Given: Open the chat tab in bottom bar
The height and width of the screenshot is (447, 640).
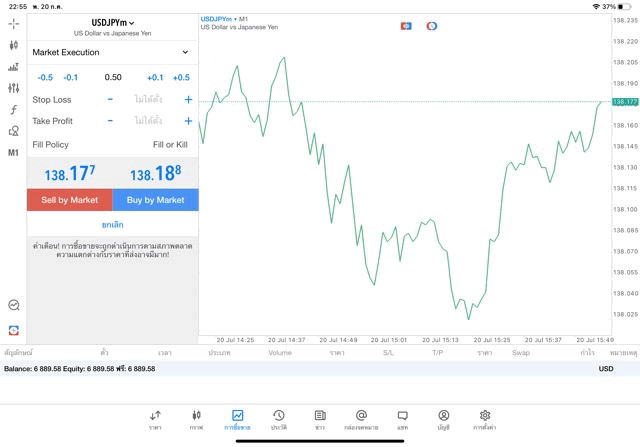Looking at the screenshot, I should (x=402, y=420).
